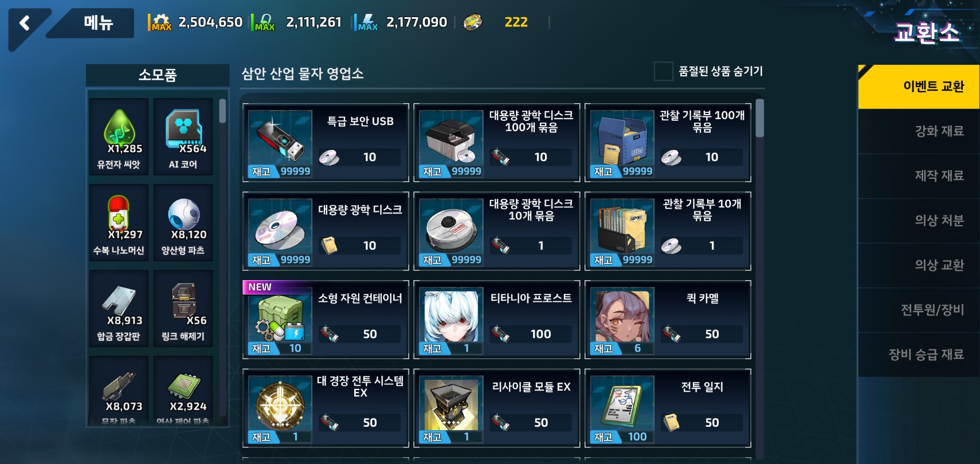Open the 메뉴 button
This screenshot has height=464, width=980.
(x=98, y=23)
